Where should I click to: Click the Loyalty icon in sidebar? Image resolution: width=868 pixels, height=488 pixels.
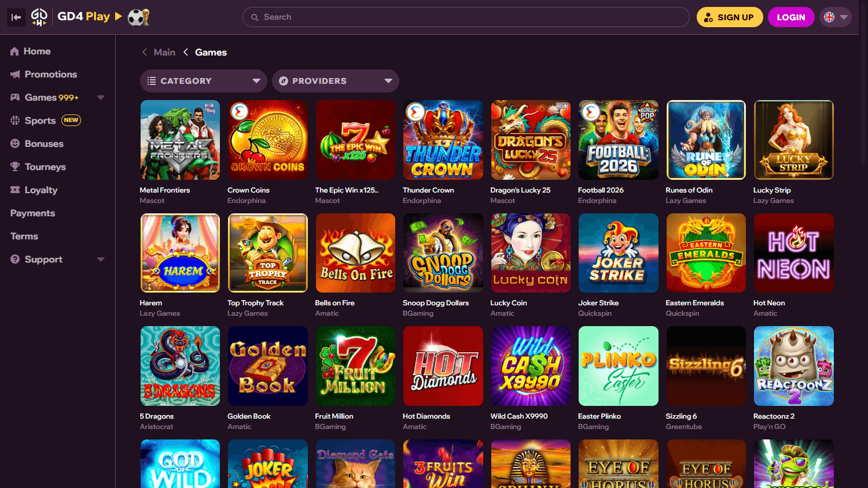[x=15, y=190]
